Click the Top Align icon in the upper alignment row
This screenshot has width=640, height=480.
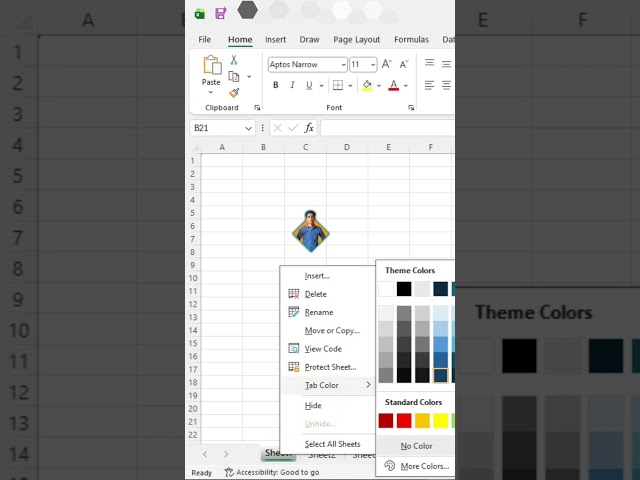coord(429,63)
